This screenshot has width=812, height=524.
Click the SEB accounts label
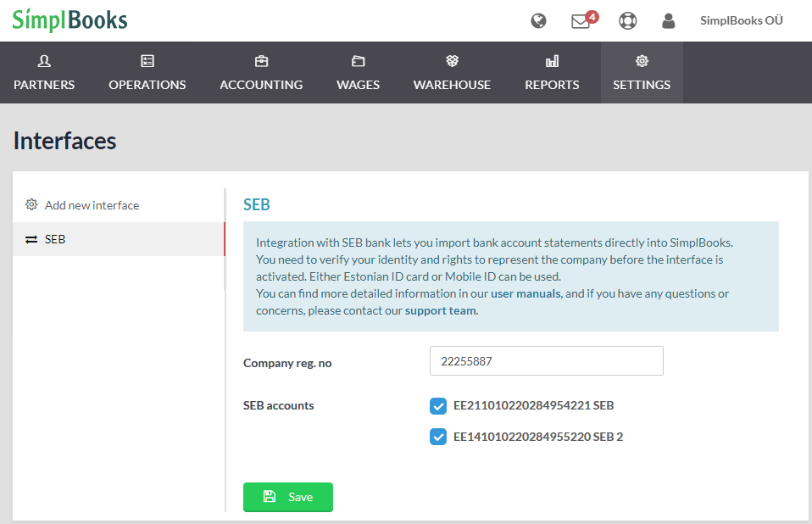coord(279,405)
